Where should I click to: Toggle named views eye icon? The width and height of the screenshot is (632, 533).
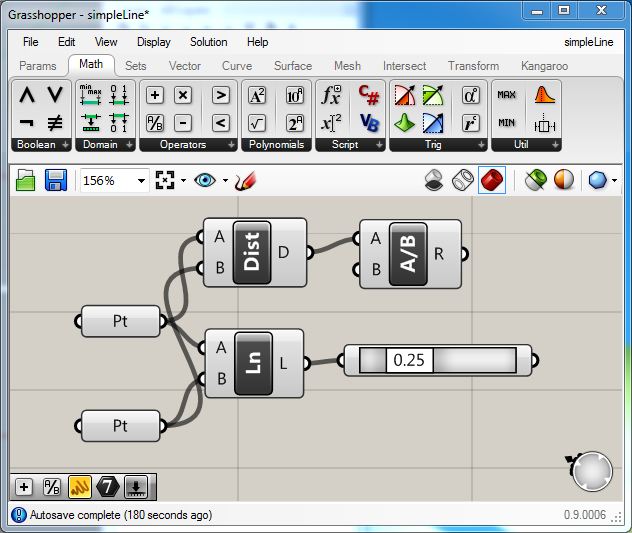point(205,180)
